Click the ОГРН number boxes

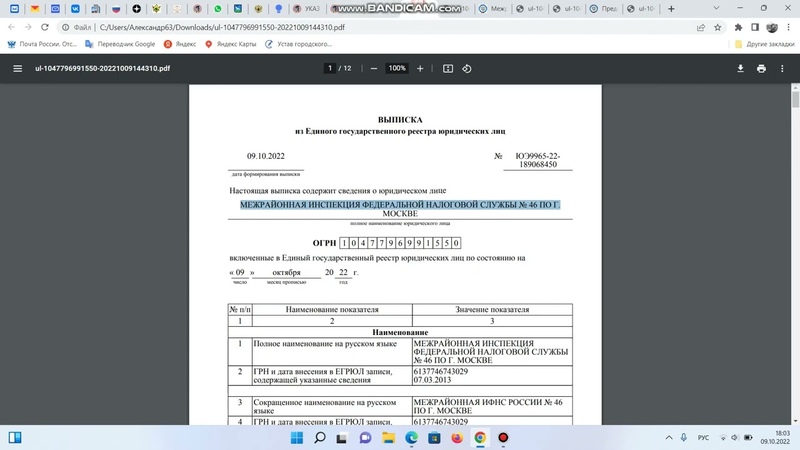pyautogui.click(x=400, y=243)
